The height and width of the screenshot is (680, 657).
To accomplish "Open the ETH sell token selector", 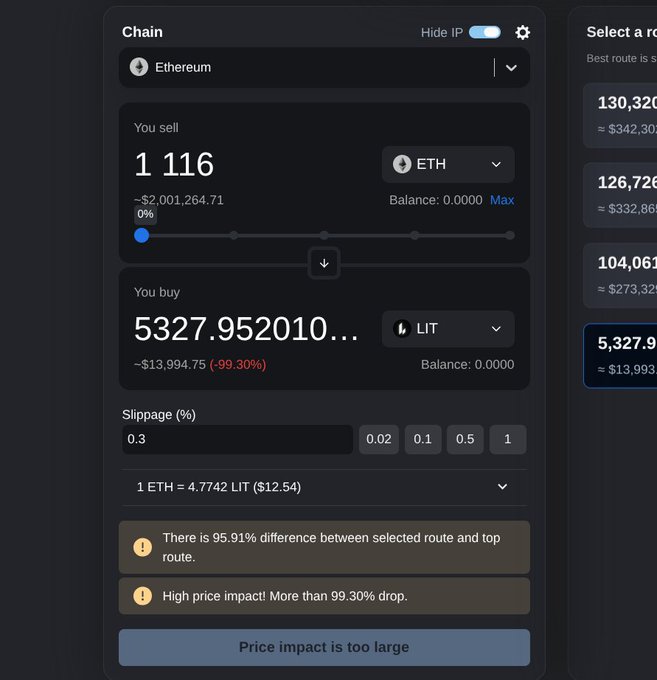I will click(448, 164).
